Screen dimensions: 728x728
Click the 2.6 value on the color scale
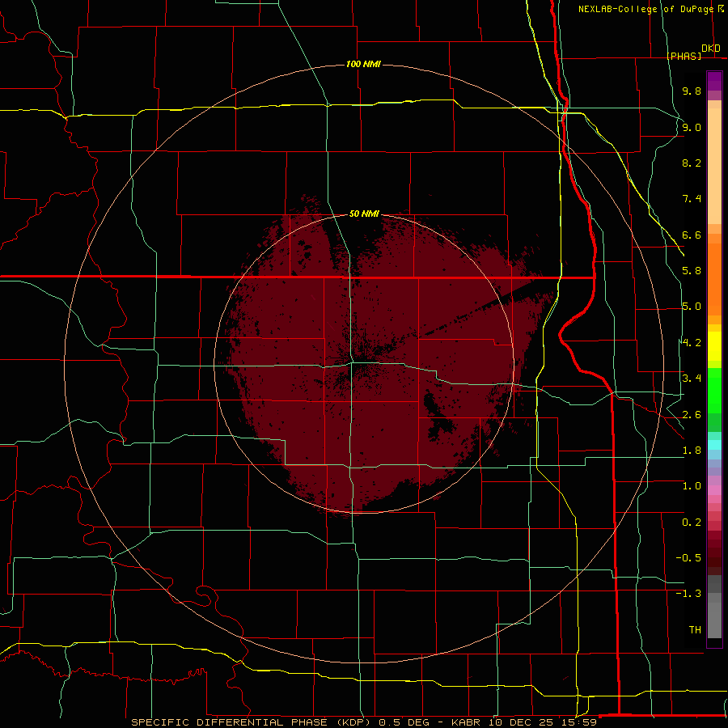692,415
